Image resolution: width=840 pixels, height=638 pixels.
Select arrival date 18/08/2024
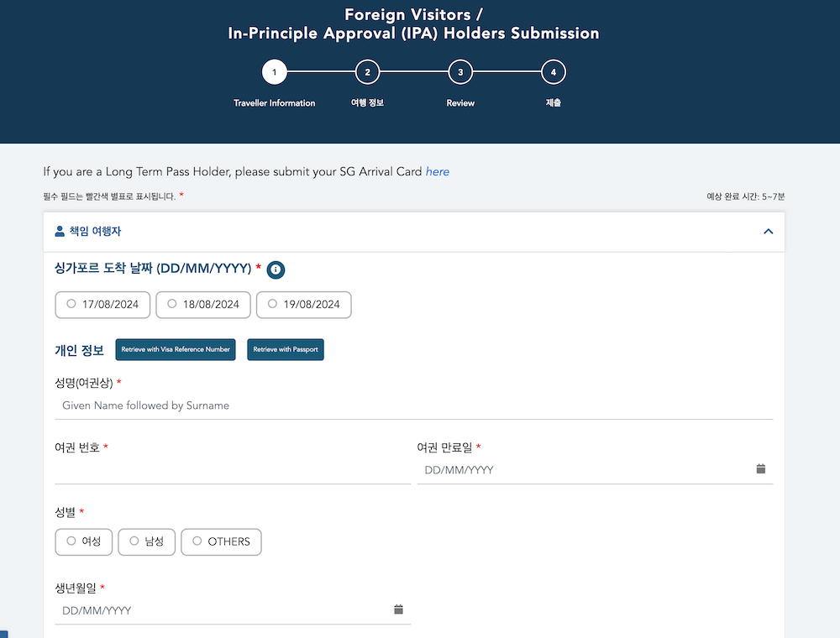pos(203,305)
